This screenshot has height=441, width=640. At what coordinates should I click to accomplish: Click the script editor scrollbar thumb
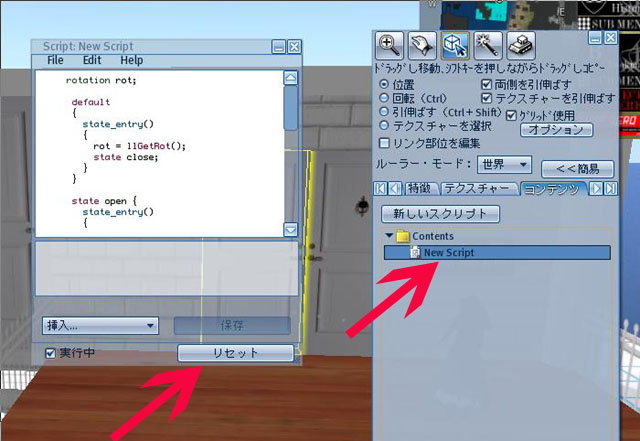click(291, 108)
